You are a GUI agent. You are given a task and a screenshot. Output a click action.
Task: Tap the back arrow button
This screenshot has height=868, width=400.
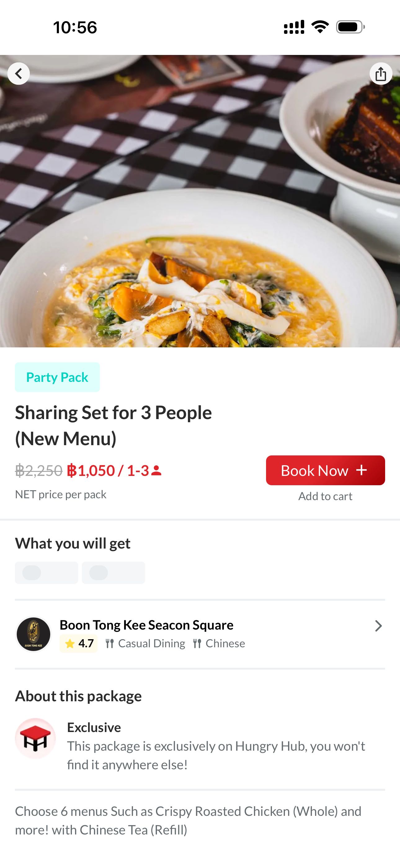point(19,74)
